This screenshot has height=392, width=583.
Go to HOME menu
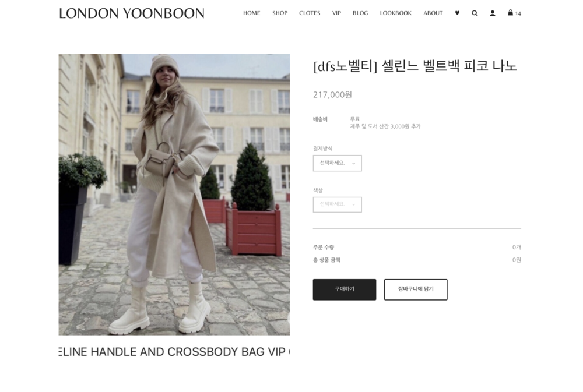[x=252, y=13]
